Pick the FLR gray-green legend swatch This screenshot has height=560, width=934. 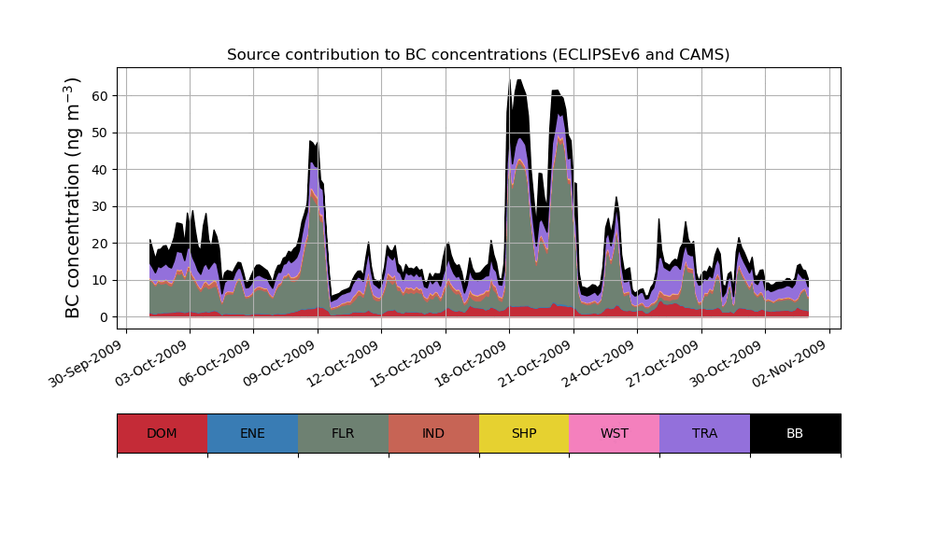343,433
